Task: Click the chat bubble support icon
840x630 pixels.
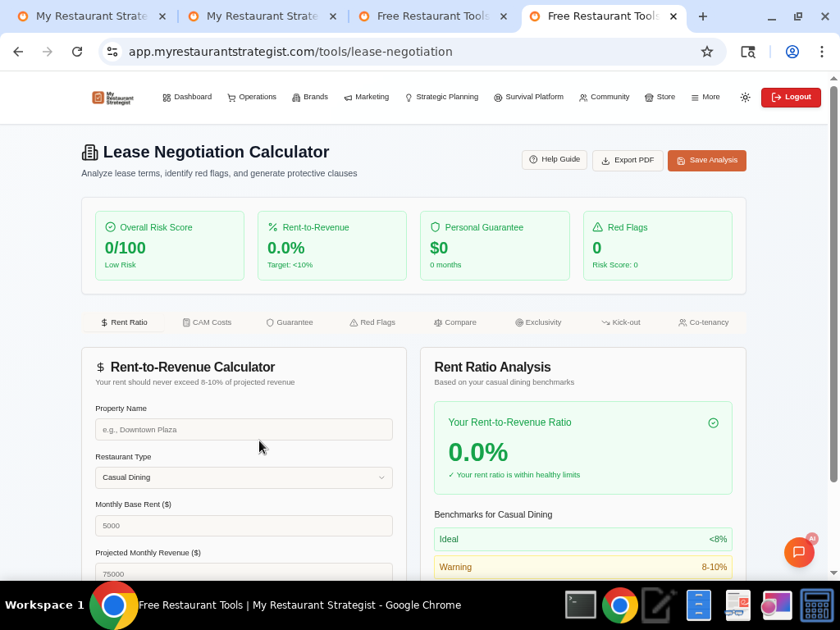Action: (799, 552)
